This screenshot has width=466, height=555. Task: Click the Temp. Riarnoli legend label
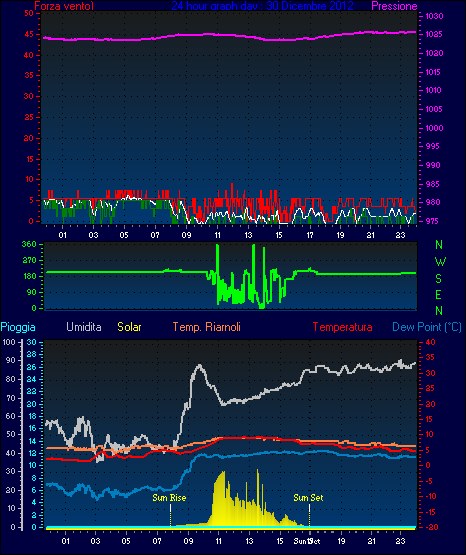pyautogui.click(x=207, y=327)
